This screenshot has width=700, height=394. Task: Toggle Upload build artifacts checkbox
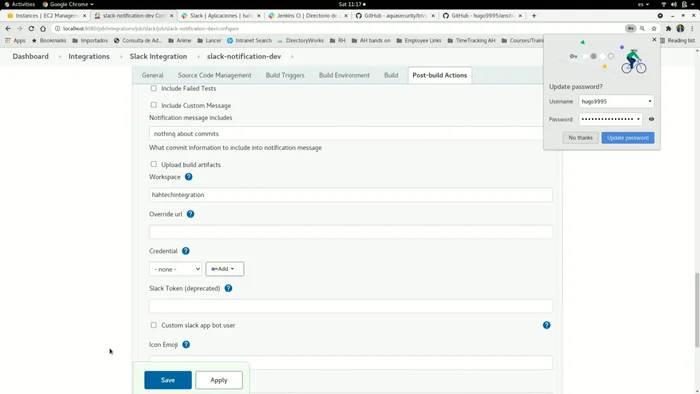(x=154, y=164)
